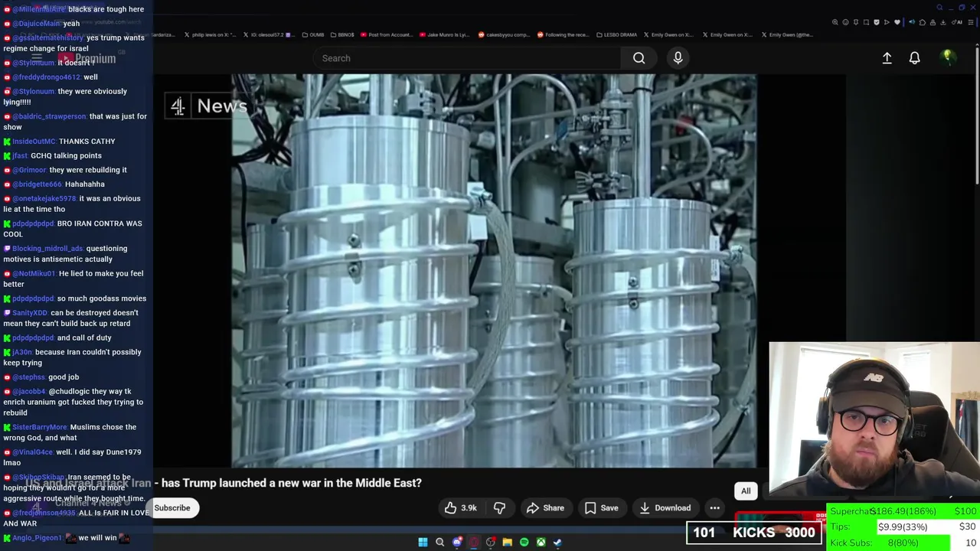This screenshot has height=551, width=980.
Task: Open the 'cakesbyyou comp...' bookmark
Action: 504,34
